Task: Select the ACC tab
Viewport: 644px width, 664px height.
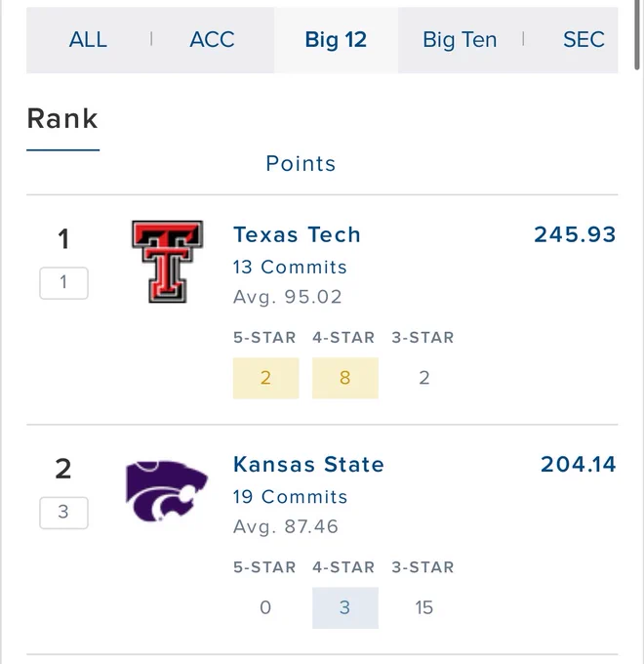Action: [x=212, y=40]
